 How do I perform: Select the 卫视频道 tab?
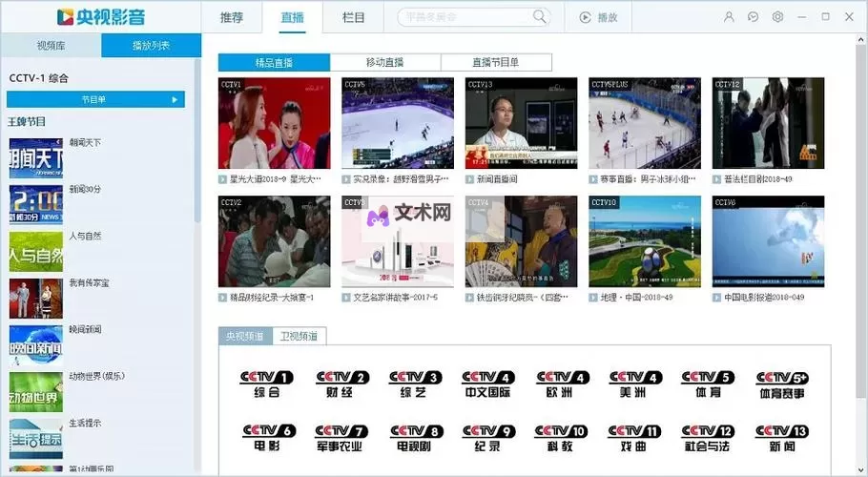point(299,336)
